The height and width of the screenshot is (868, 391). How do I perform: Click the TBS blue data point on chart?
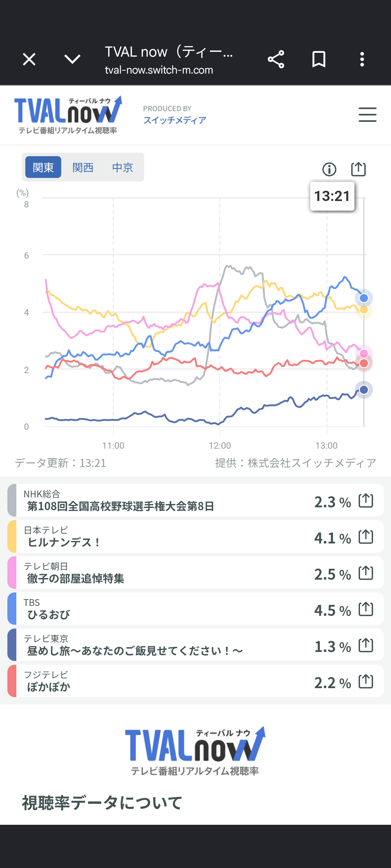[364, 298]
